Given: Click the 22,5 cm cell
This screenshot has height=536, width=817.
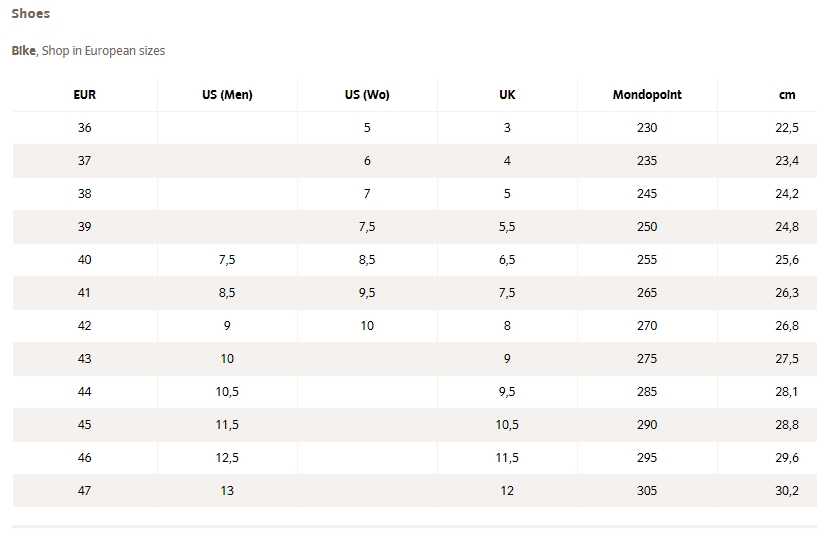Looking at the screenshot, I should click(787, 128).
